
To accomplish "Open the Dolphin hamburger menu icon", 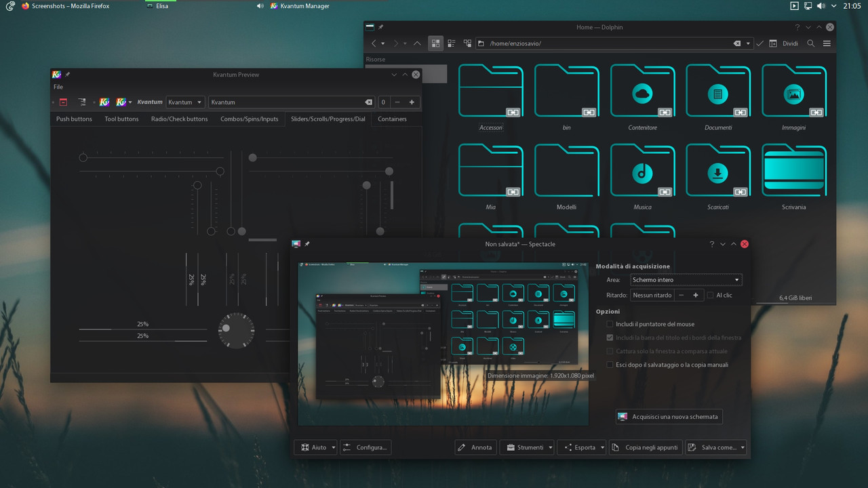I will [827, 43].
